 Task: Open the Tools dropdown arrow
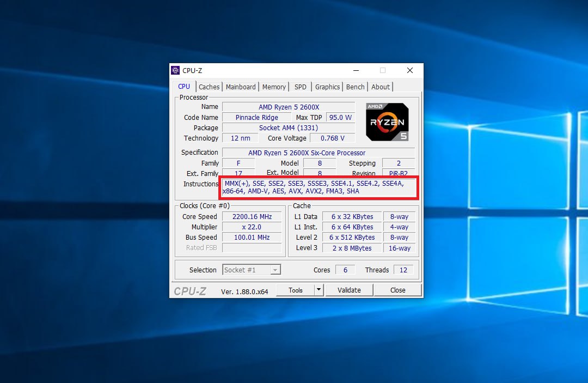(x=318, y=290)
